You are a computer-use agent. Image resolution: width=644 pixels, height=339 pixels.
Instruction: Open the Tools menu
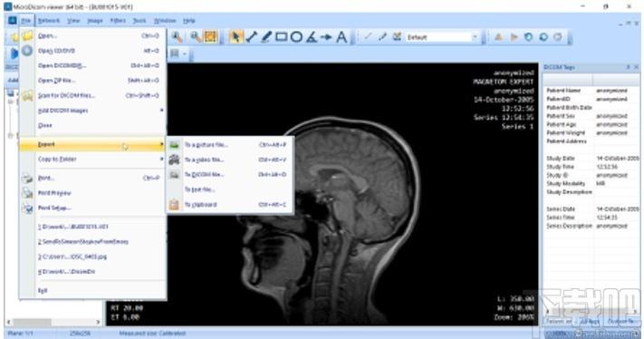click(139, 21)
